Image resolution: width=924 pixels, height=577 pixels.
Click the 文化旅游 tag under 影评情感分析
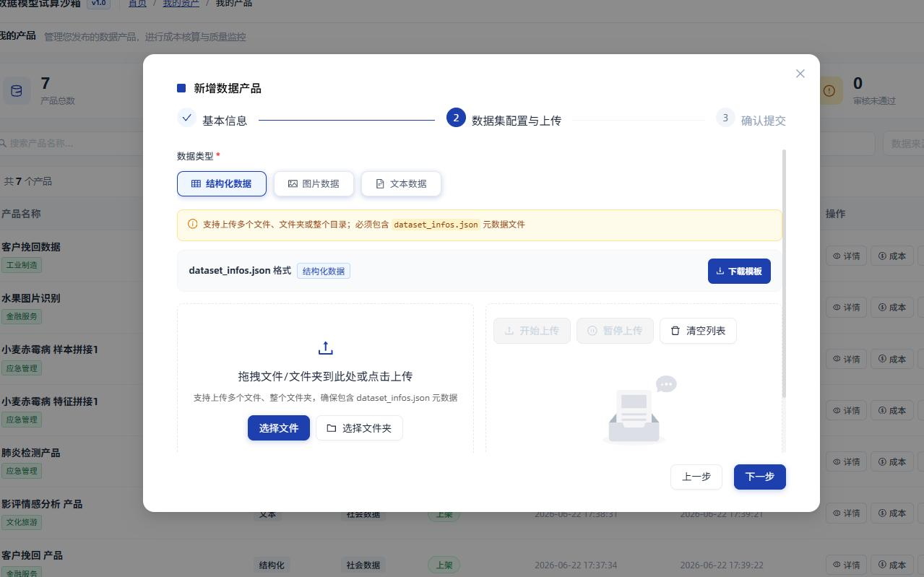click(22, 522)
